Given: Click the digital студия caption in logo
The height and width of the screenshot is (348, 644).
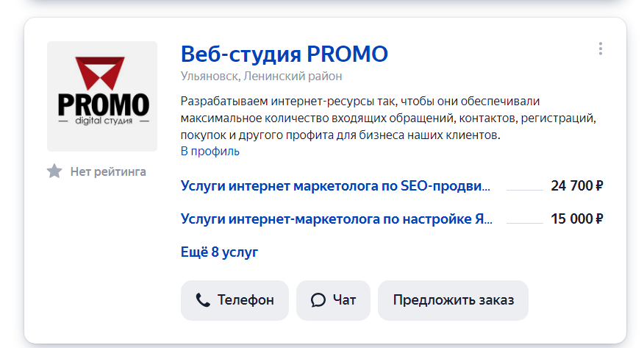Looking at the screenshot, I should pos(104,121).
